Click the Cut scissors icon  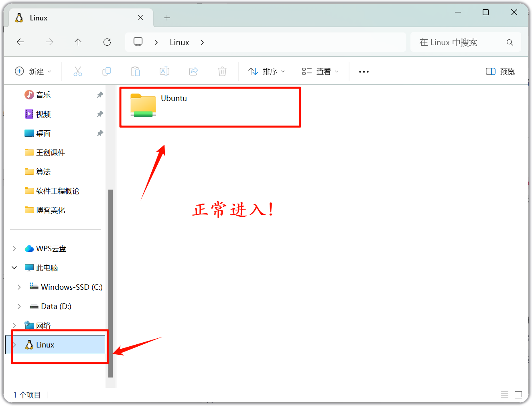tap(78, 71)
